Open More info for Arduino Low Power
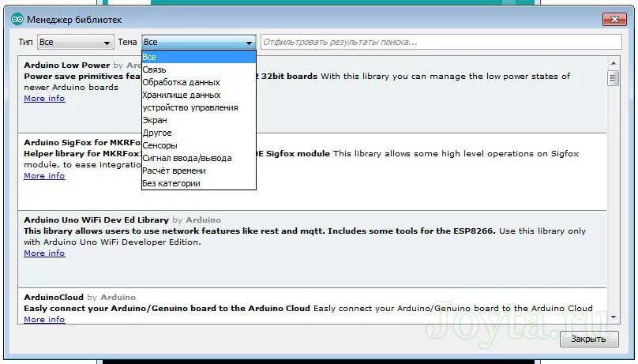638x364 pixels. tap(44, 99)
